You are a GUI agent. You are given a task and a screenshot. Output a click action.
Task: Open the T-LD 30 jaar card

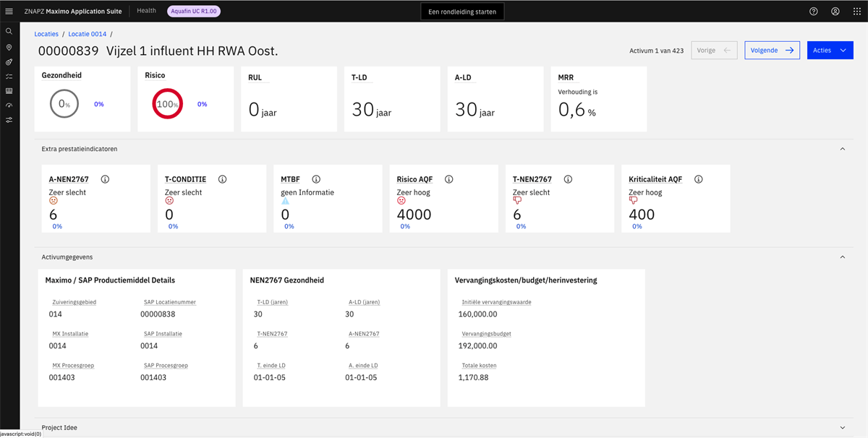[x=392, y=99]
